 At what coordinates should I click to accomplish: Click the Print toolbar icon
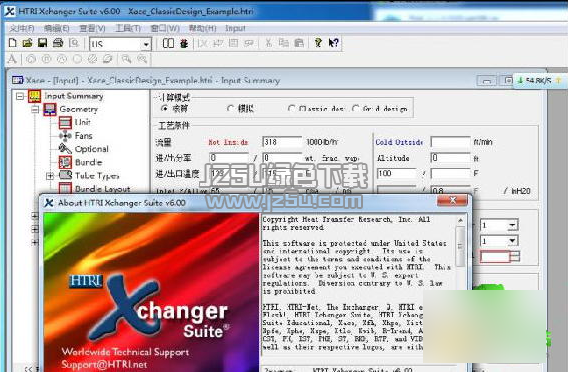click(58, 43)
